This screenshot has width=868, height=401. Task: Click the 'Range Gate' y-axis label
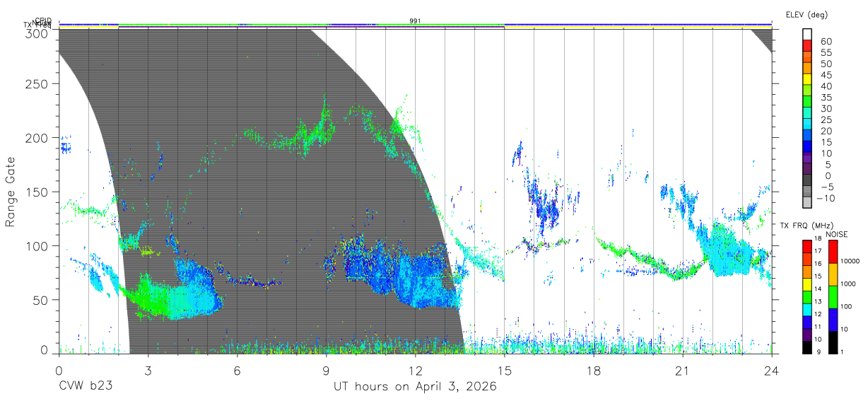tap(11, 192)
